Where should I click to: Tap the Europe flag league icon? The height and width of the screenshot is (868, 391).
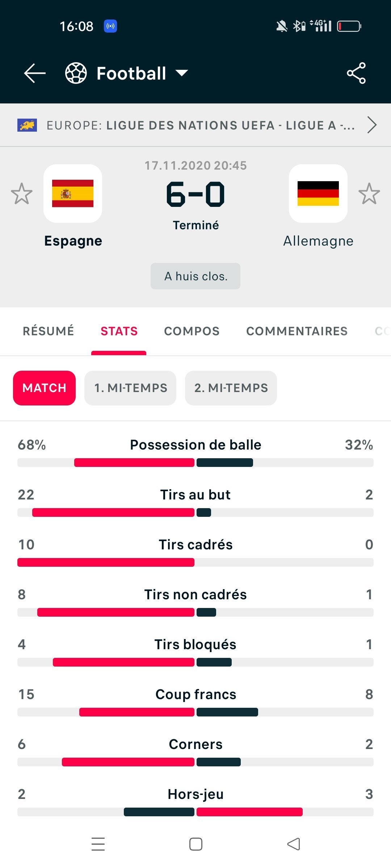coord(27,125)
